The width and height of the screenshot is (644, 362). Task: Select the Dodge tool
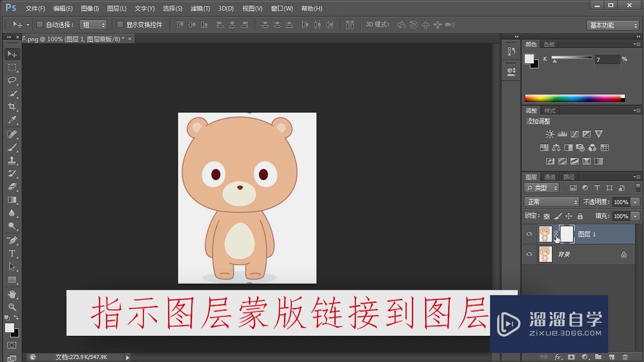(x=12, y=226)
